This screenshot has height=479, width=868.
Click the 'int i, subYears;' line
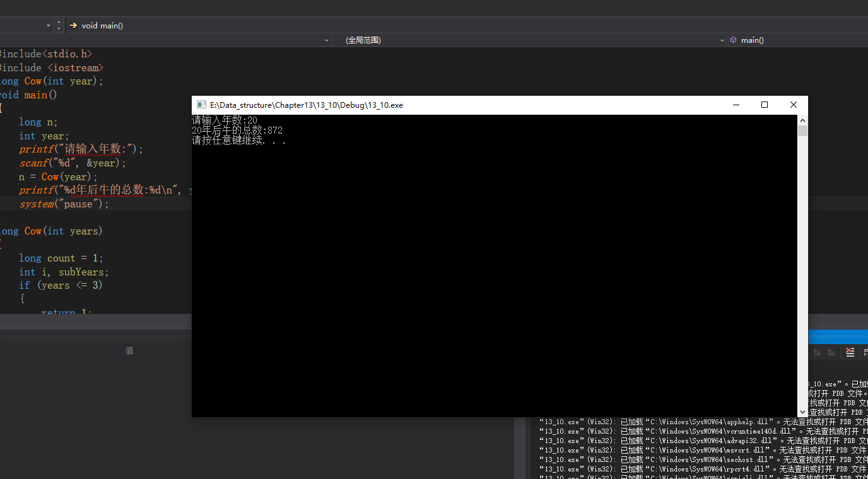pyautogui.click(x=64, y=272)
